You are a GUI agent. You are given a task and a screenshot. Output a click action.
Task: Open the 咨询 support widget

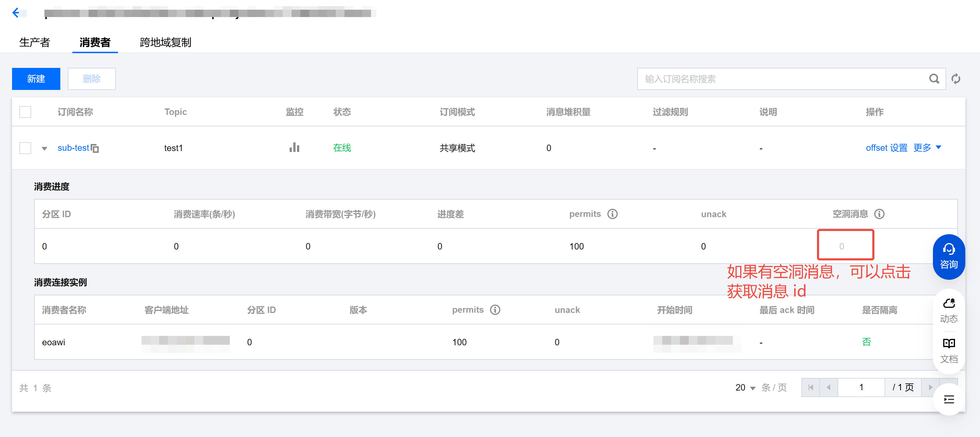(x=949, y=257)
